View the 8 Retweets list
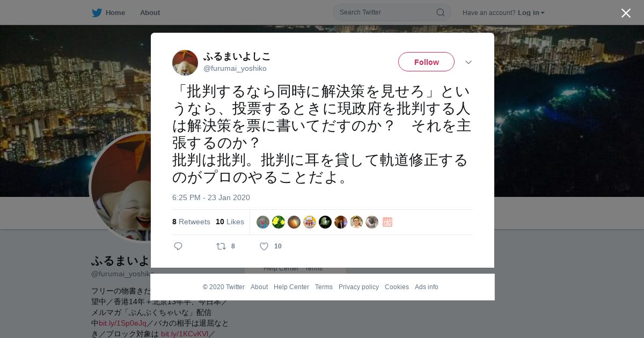 point(191,222)
